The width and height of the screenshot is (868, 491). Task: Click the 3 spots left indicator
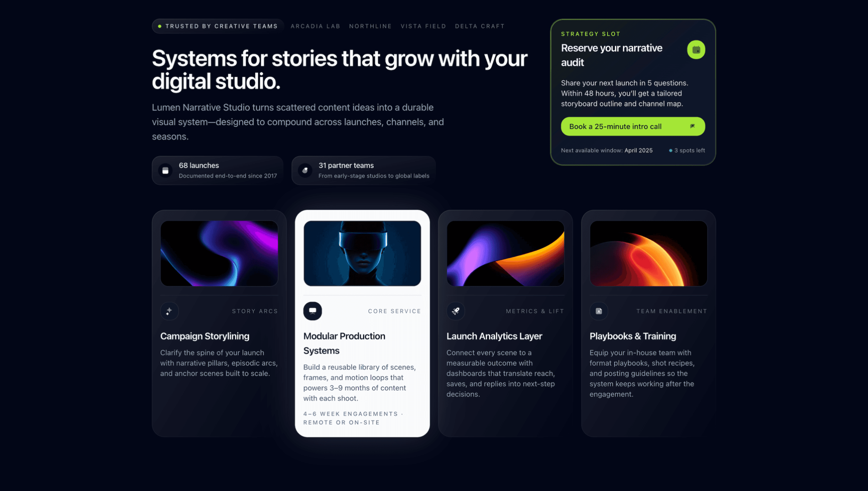[x=687, y=150]
